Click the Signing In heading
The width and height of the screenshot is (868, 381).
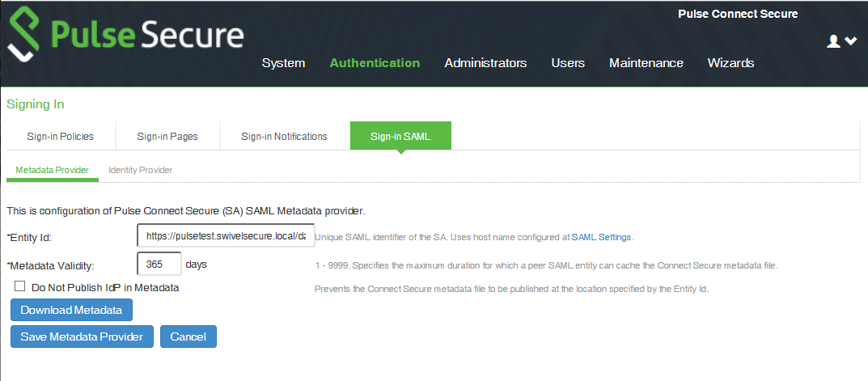pyautogui.click(x=36, y=104)
